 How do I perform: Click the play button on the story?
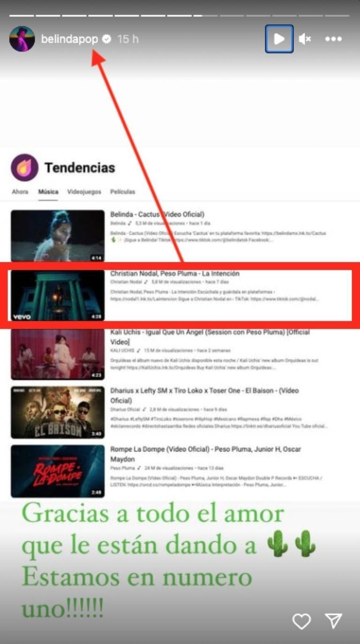279,39
